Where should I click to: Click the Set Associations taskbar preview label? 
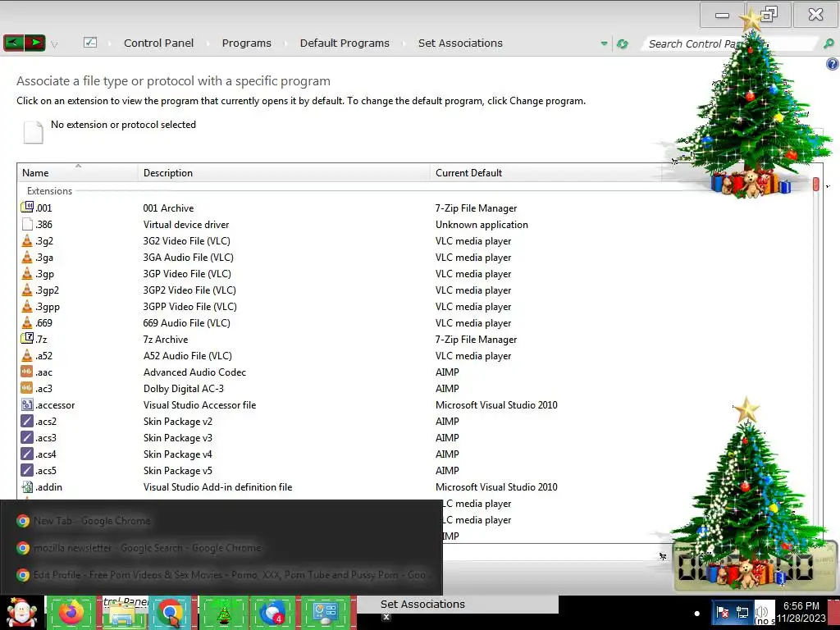pos(422,604)
